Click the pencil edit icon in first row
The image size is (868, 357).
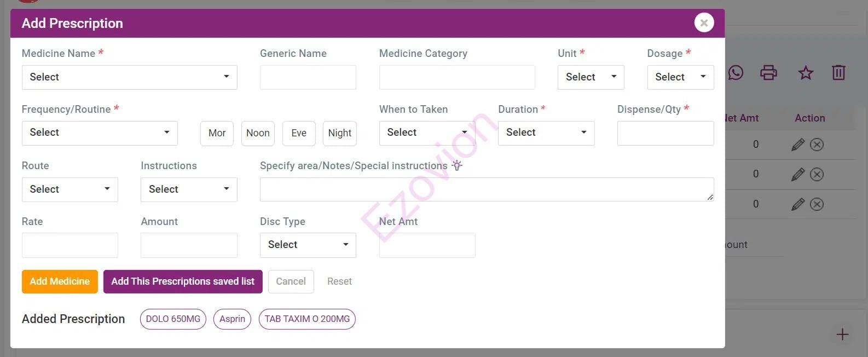click(798, 145)
